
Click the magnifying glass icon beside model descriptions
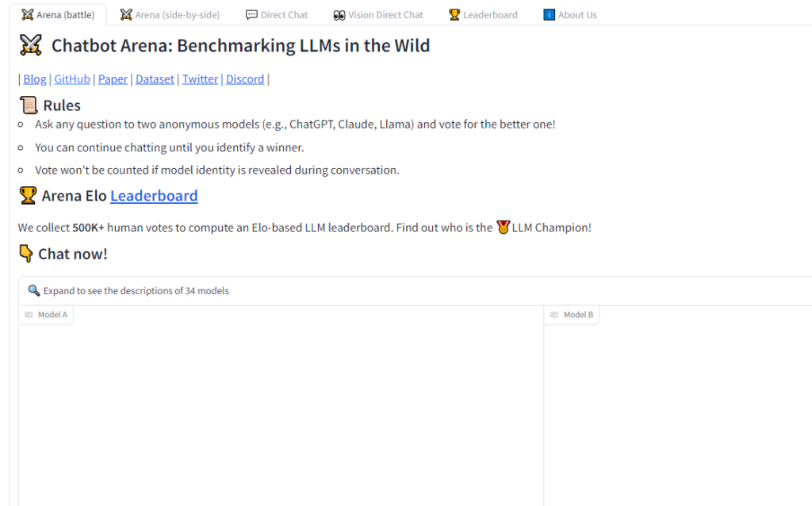coord(34,291)
